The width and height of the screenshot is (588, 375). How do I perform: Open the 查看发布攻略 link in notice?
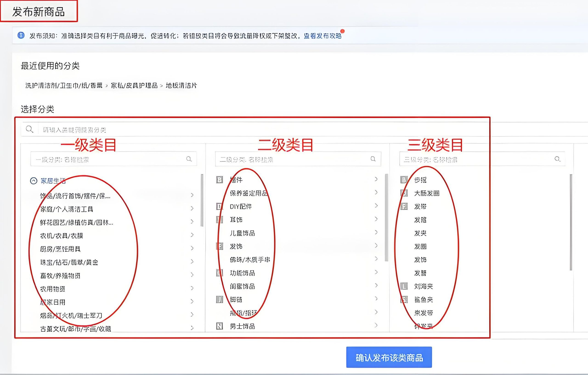click(322, 36)
